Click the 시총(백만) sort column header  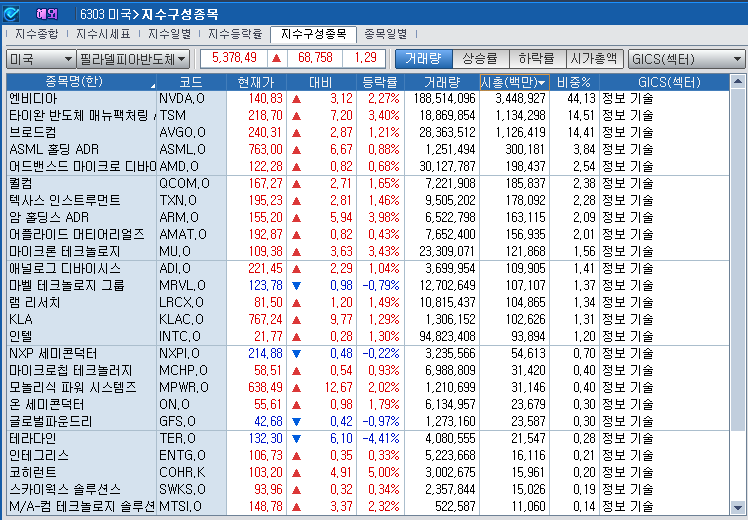(x=514, y=82)
